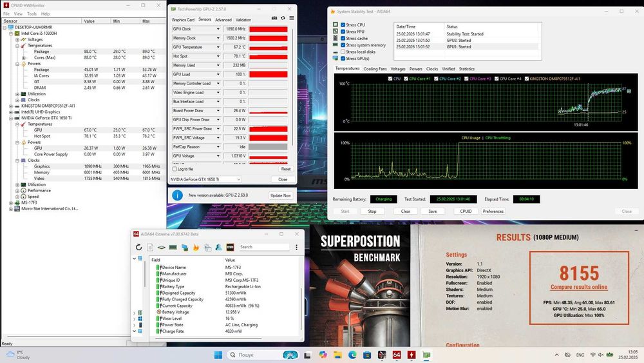Open the Cloudy weather widget on taskbar
Screen dimensions: 644x363
tap(19, 355)
